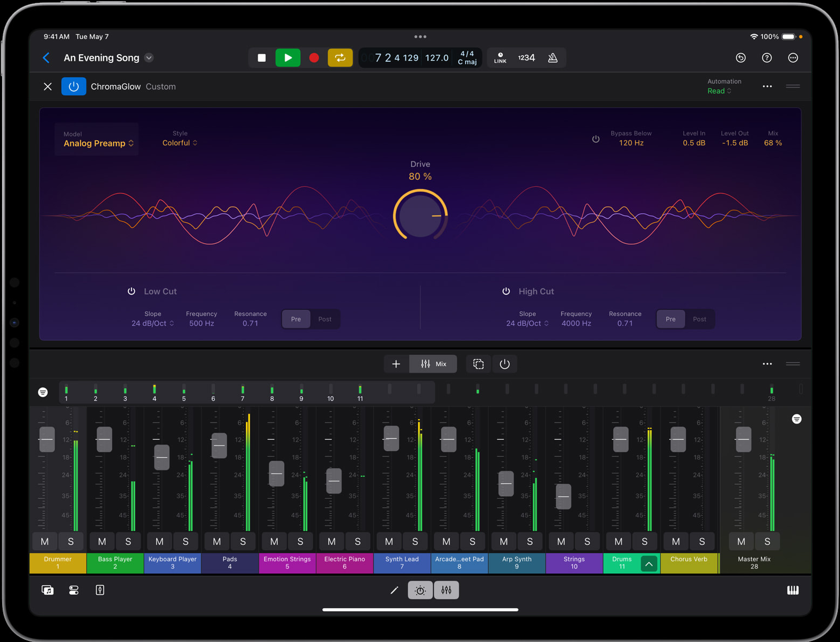Image resolution: width=840 pixels, height=642 pixels.
Task: Mute the Electric Piano track
Action: pos(331,541)
